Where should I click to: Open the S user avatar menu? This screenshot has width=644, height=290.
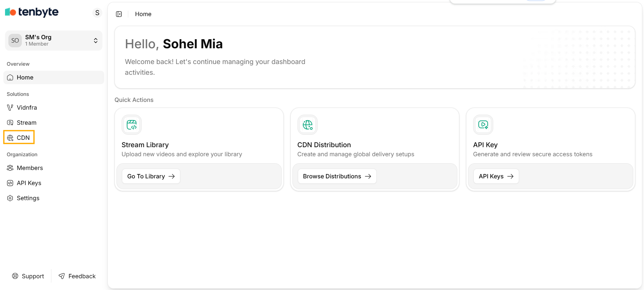[x=97, y=13]
